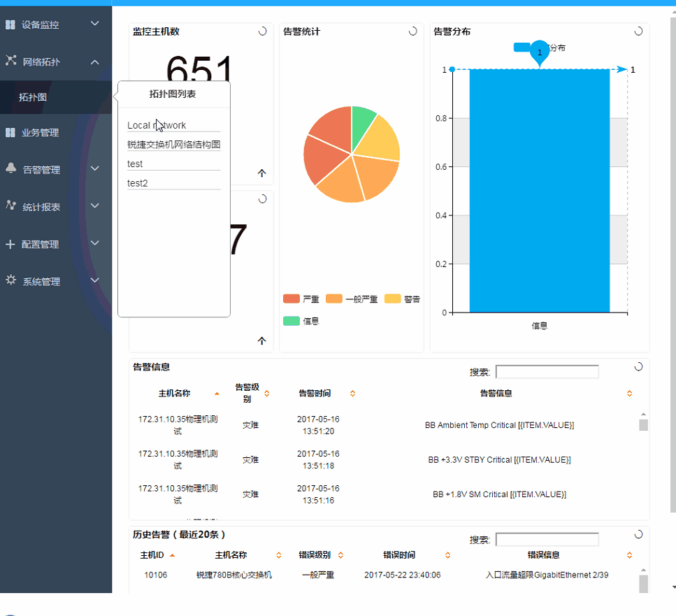This screenshot has width=676, height=616.
Task: Sort 历史告警 table by 主机名称
Action: pyautogui.click(x=279, y=555)
